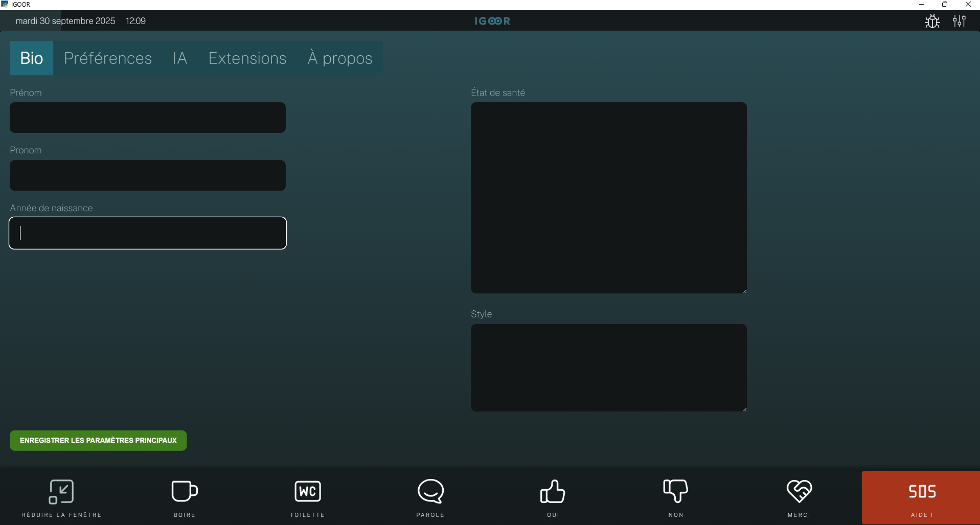
Task: Click the IGOOR logo in header
Action: [492, 21]
